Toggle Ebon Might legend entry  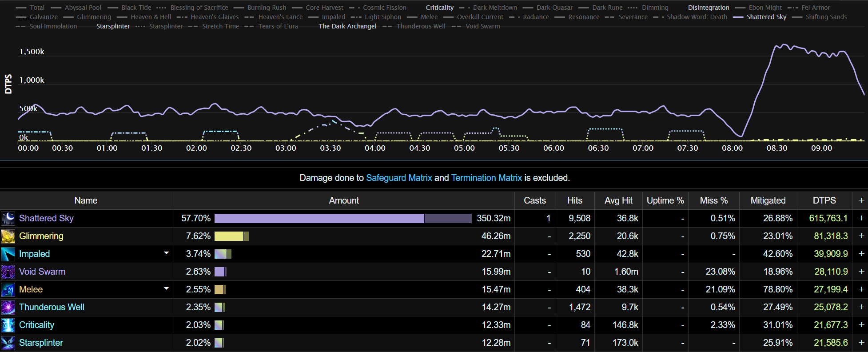(x=758, y=8)
